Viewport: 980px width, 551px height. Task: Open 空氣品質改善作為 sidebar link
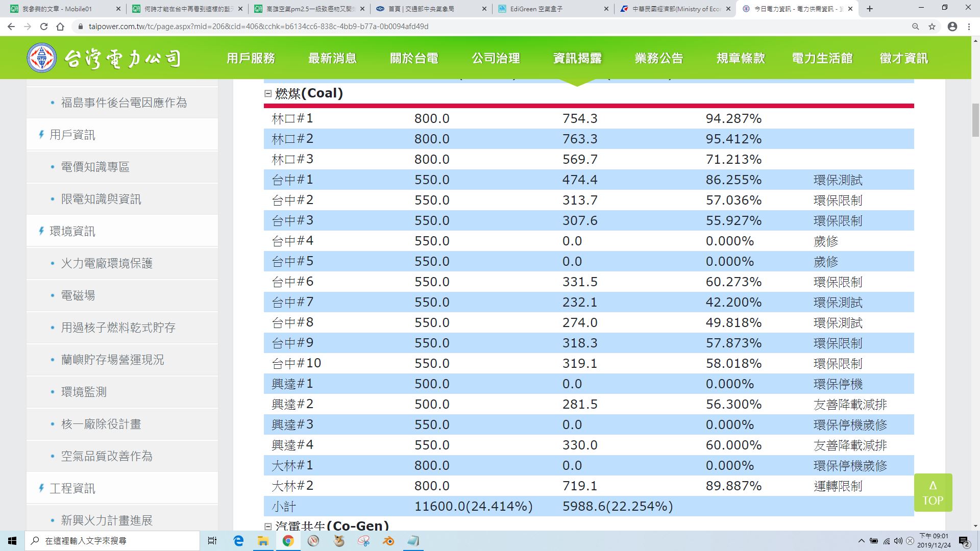(x=107, y=456)
